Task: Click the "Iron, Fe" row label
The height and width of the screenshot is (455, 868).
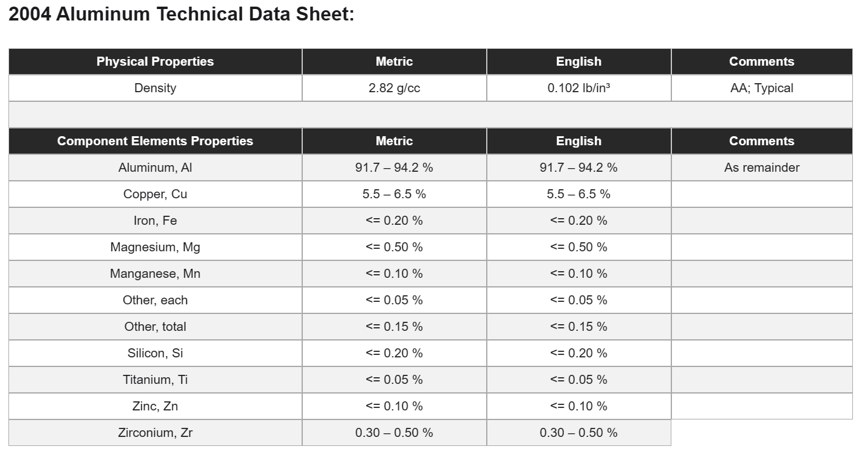Action: tap(155, 221)
